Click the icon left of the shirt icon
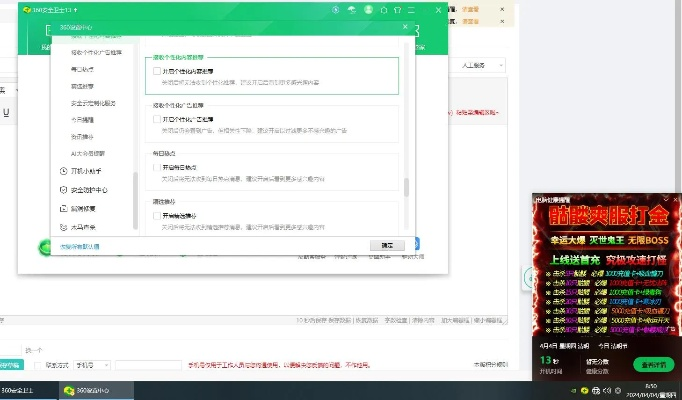The height and width of the screenshot is (400, 682). [x=384, y=10]
